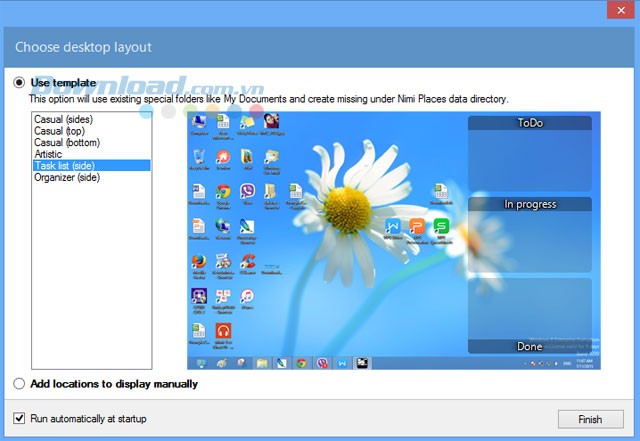The image size is (640, 441).
Task: Select the Casual (top) template
Action: pyautogui.click(x=58, y=131)
